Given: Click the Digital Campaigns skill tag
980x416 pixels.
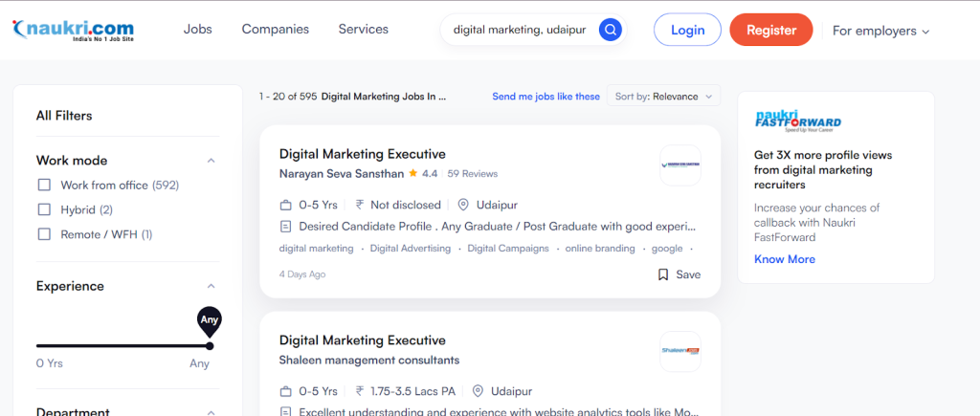Looking at the screenshot, I should tap(508, 249).
